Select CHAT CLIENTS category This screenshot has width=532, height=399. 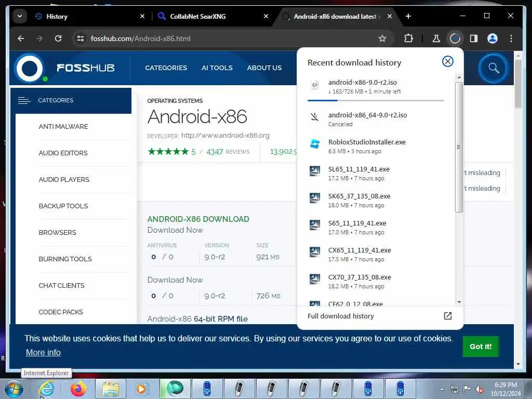[x=61, y=285]
